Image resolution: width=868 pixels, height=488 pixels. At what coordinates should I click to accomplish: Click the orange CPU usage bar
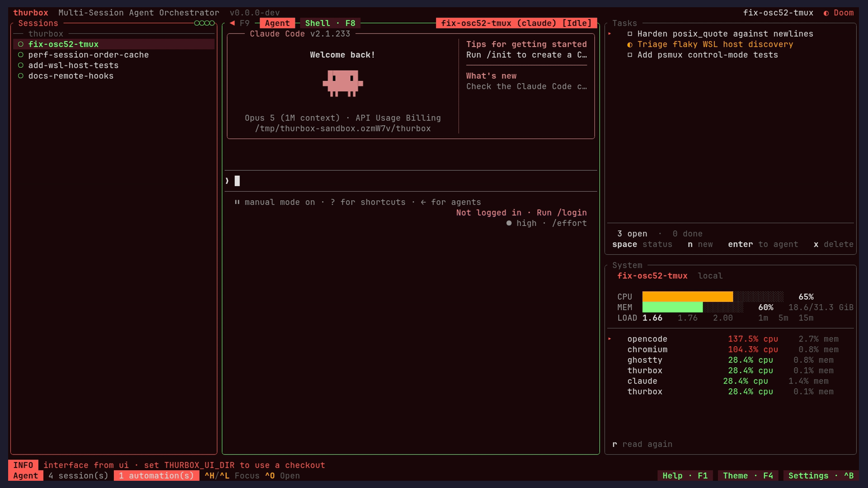(x=688, y=297)
